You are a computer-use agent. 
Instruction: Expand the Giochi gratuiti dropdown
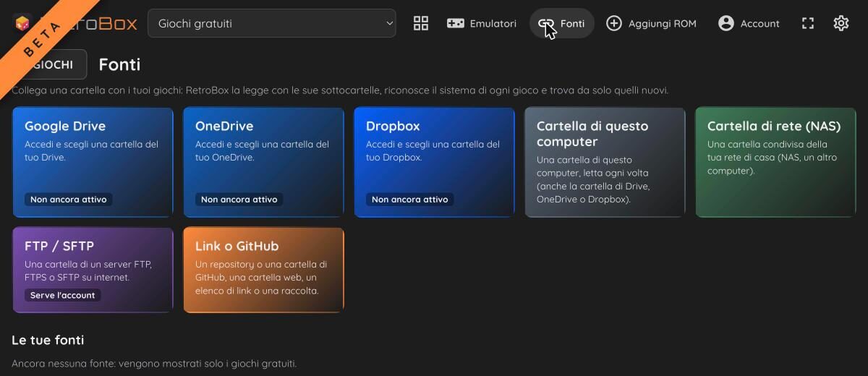click(272, 23)
